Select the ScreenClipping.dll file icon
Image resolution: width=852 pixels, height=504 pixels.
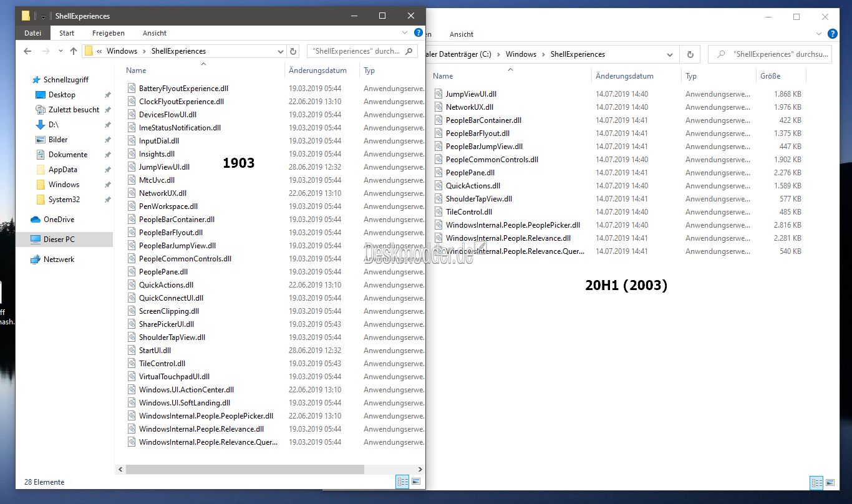(x=132, y=311)
